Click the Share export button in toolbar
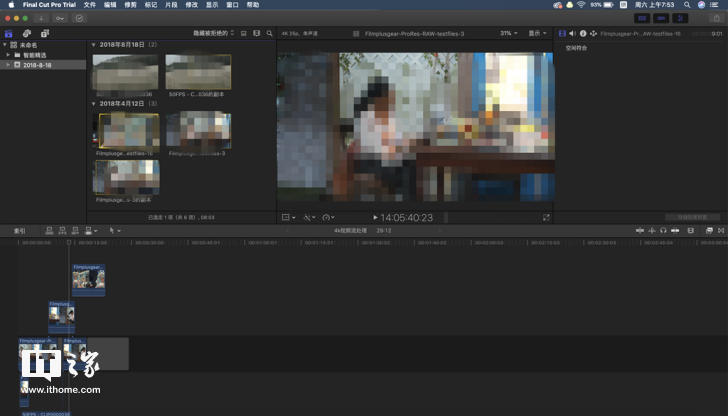 coord(716,19)
